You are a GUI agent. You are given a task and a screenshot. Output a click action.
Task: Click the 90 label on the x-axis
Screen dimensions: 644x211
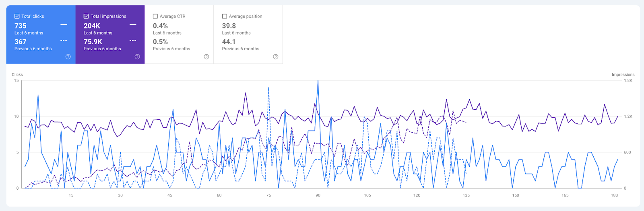point(318,195)
